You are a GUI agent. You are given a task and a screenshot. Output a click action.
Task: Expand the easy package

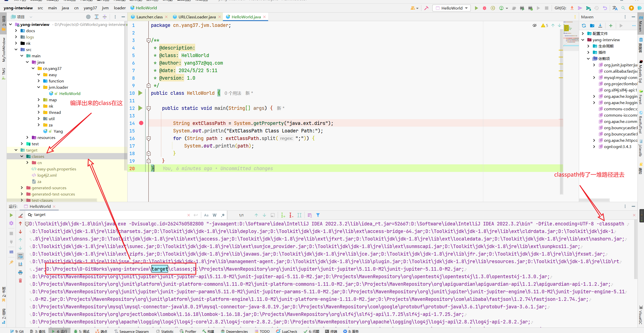(x=39, y=75)
